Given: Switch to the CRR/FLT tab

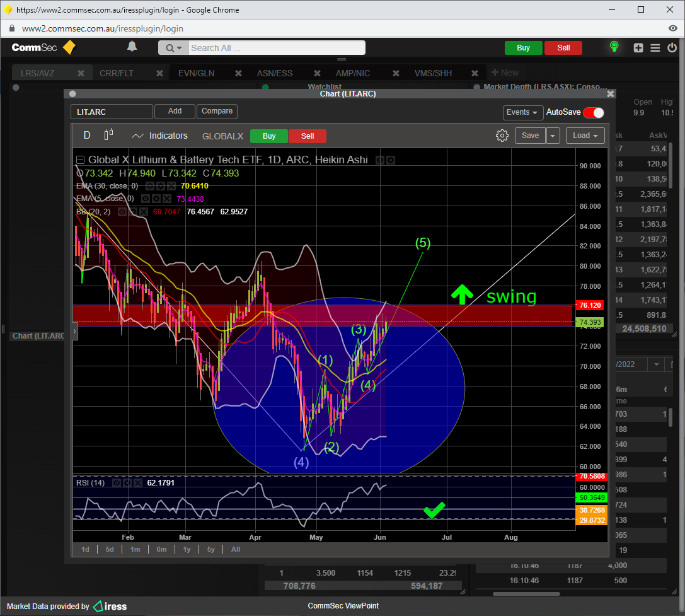Looking at the screenshot, I should coord(117,73).
